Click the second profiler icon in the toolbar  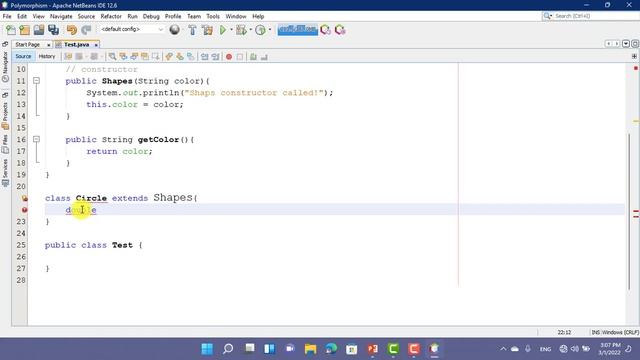(340, 30)
